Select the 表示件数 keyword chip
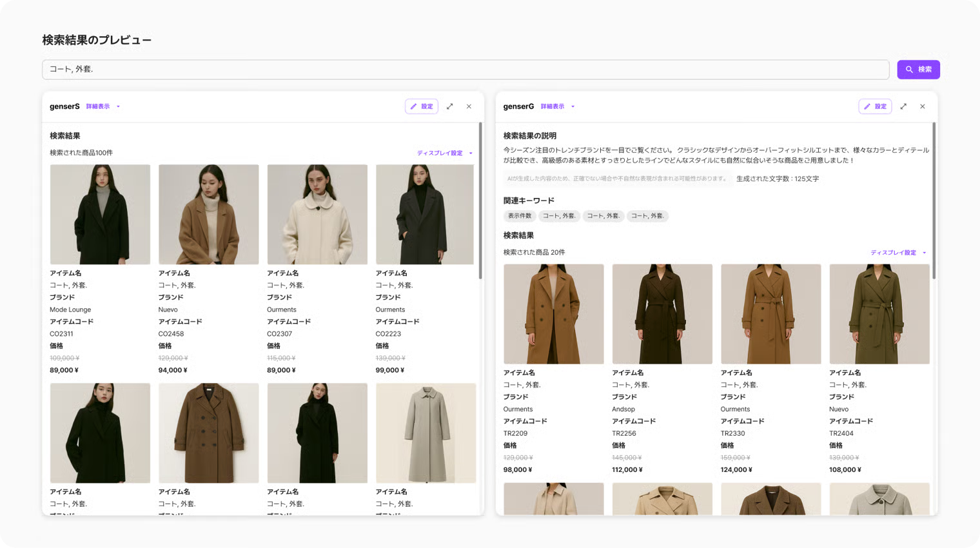The image size is (980, 548). [x=520, y=216]
